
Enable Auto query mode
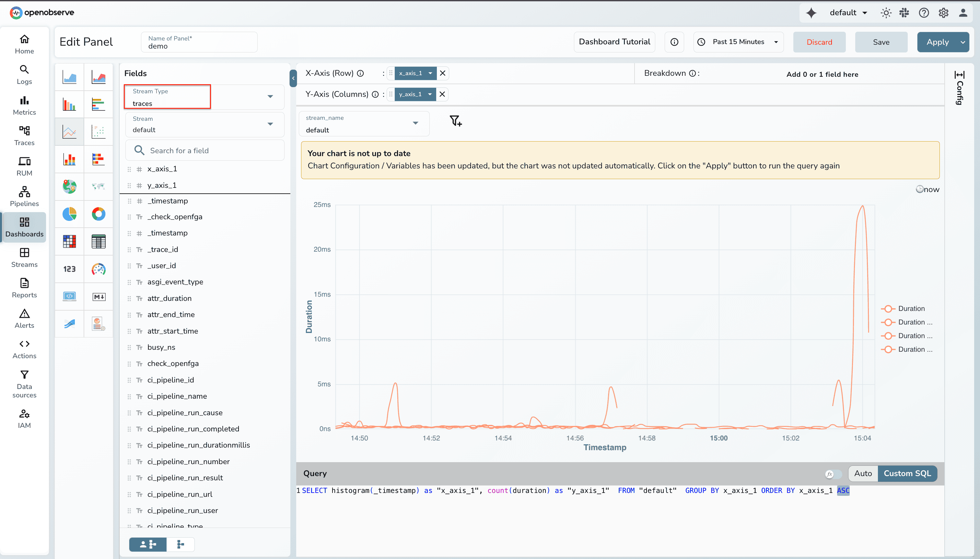(x=863, y=473)
